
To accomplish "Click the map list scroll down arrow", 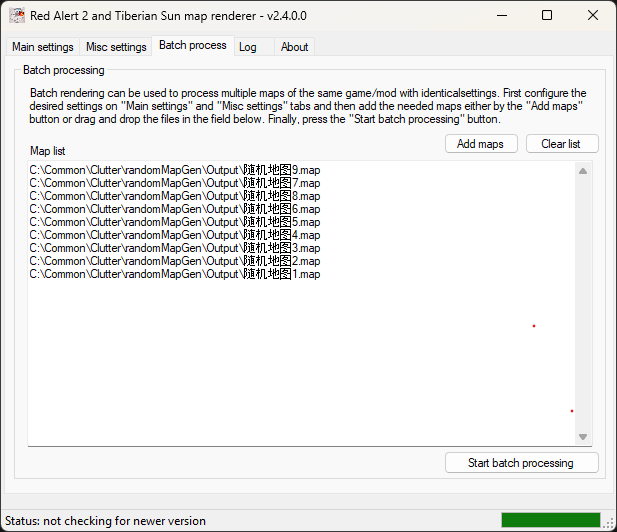I will click(x=583, y=437).
